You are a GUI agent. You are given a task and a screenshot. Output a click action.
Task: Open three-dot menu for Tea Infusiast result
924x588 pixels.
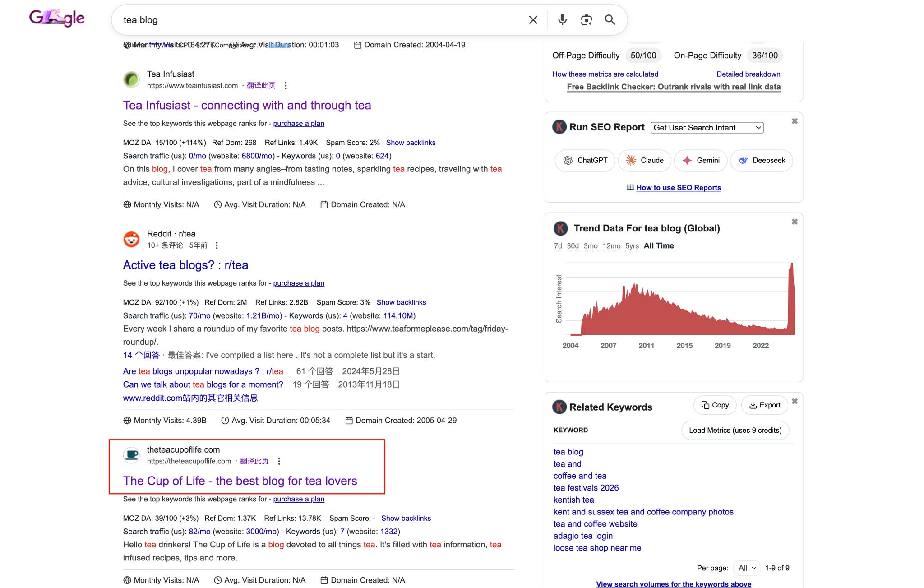point(286,86)
